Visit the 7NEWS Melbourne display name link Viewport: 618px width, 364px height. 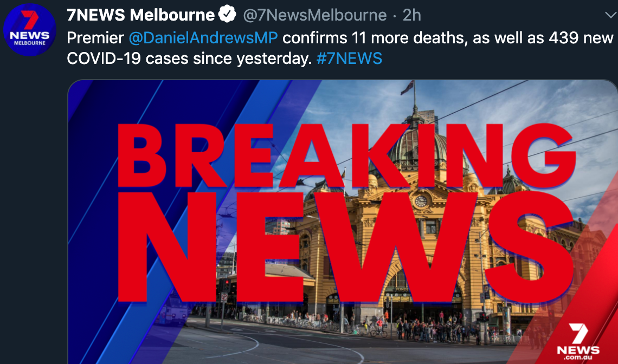pyautogui.click(x=141, y=15)
